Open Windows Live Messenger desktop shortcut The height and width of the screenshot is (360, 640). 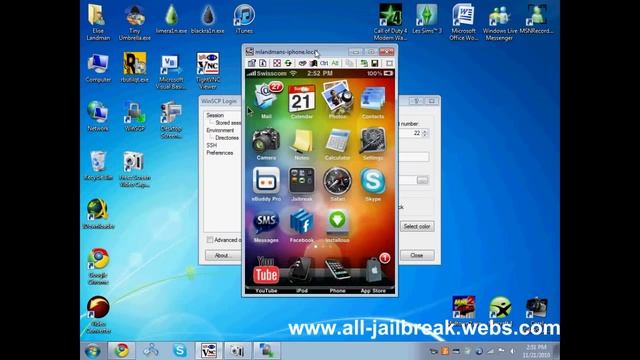(500, 22)
